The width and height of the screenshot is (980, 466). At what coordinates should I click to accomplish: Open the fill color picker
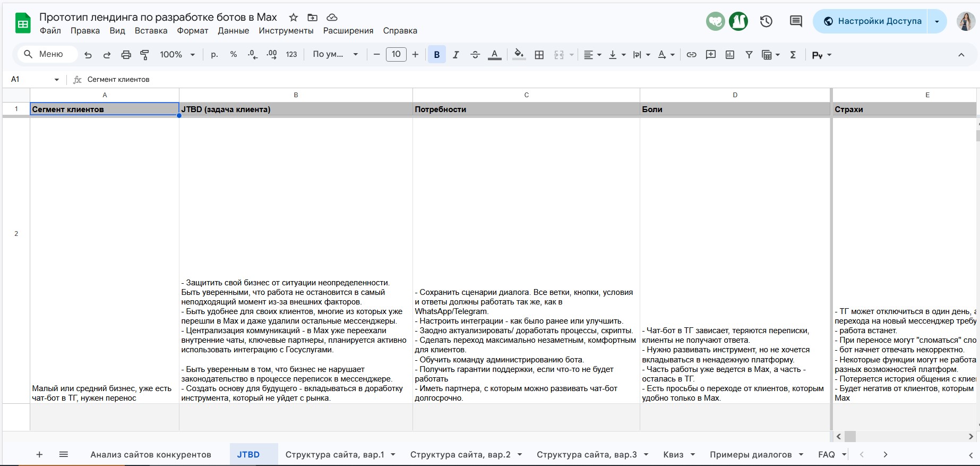(x=519, y=55)
